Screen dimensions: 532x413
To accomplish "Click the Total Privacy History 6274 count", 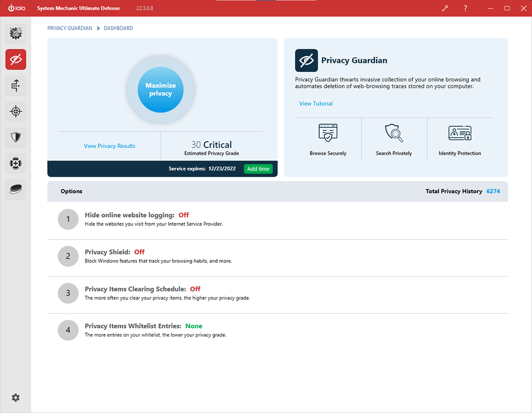I will [493, 191].
